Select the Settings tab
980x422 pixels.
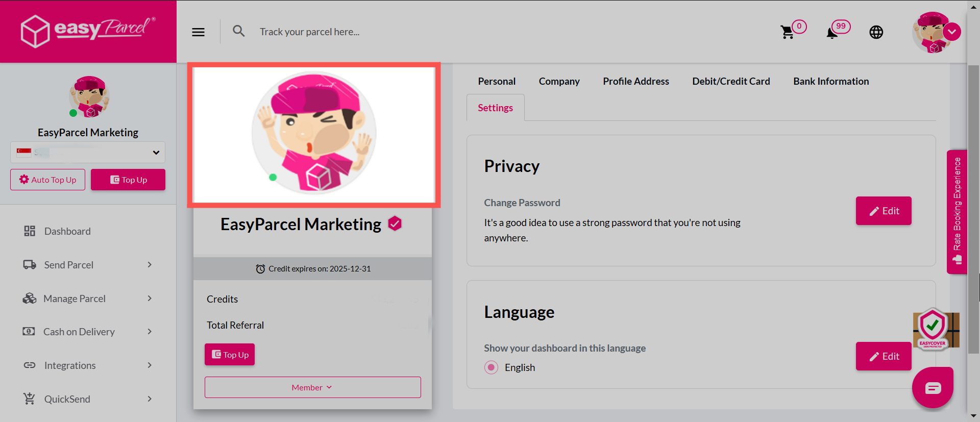coord(495,108)
